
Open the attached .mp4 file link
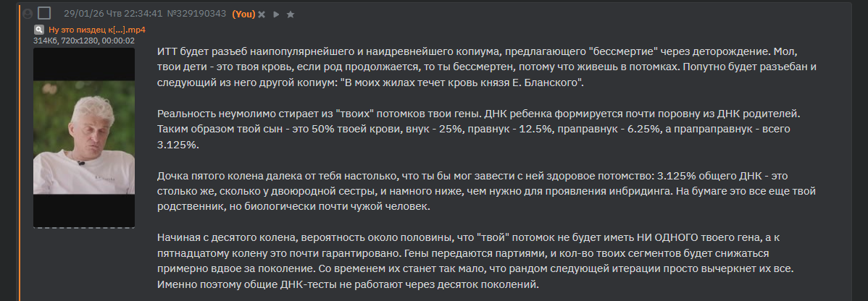coord(97,30)
